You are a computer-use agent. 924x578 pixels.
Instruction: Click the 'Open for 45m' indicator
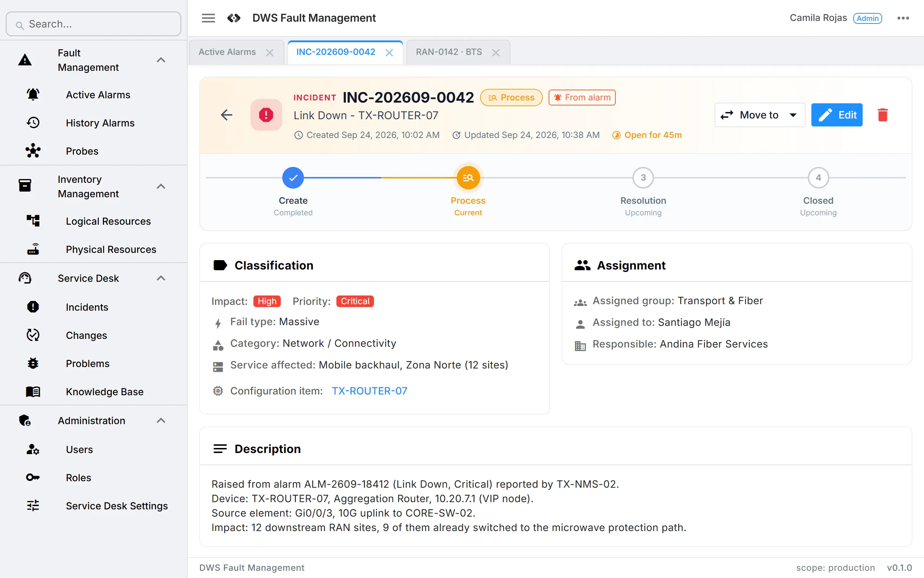[647, 135]
